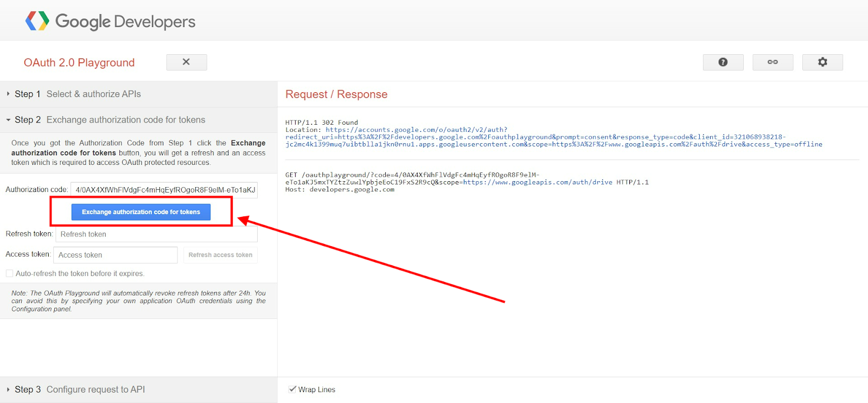The image size is (868, 403).
Task: Expand Step 1 Select & authorize APIs
Action: point(138,94)
